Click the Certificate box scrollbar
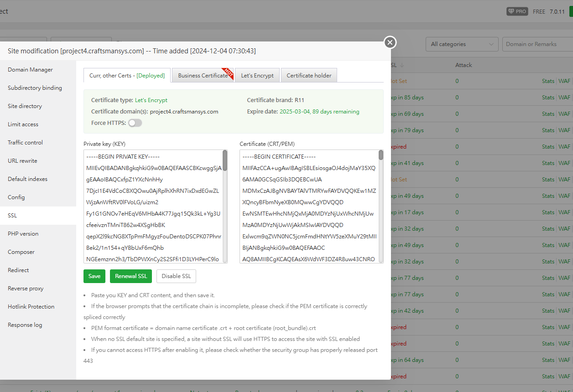 click(x=381, y=155)
